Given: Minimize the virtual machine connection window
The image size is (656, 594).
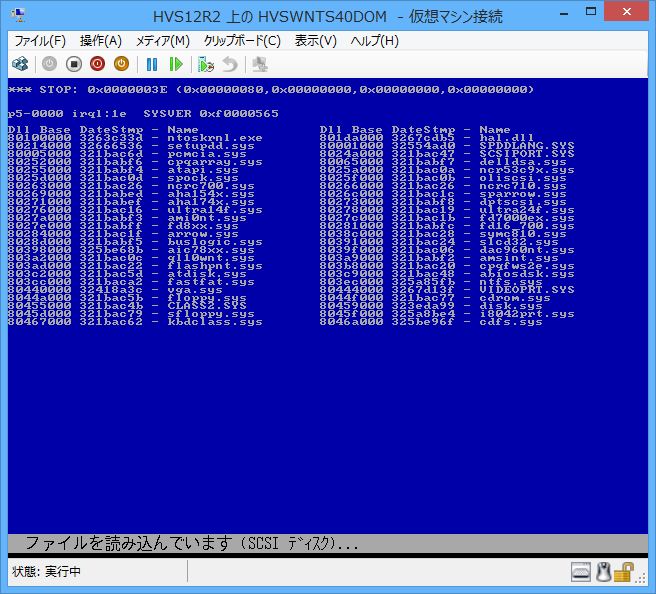Looking at the screenshot, I should pos(564,13).
